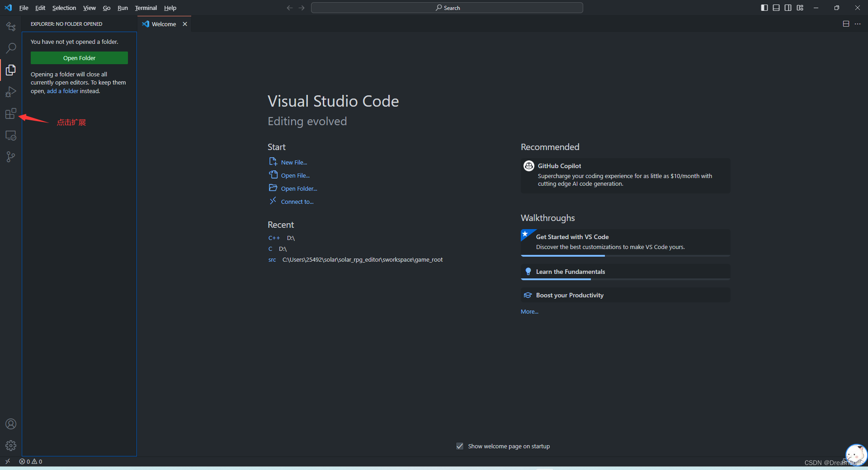
Task: Open Manage gear settings icon
Action: 11,446
